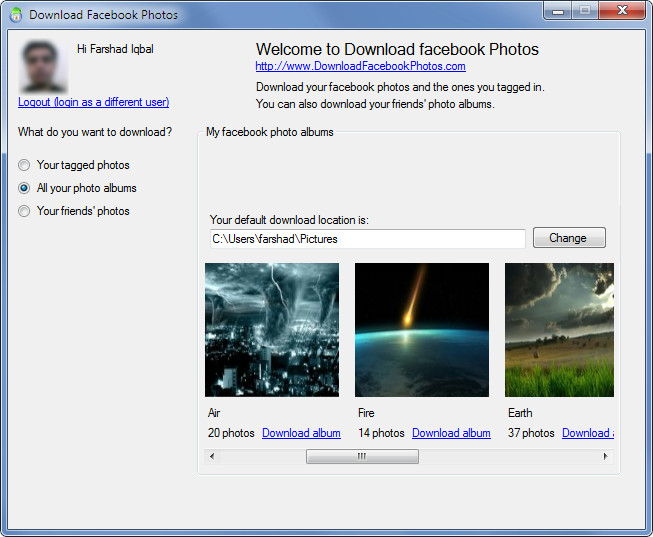The width and height of the screenshot is (653, 537).
Task: Close the Download Facebook Photos window
Action: (622, 11)
